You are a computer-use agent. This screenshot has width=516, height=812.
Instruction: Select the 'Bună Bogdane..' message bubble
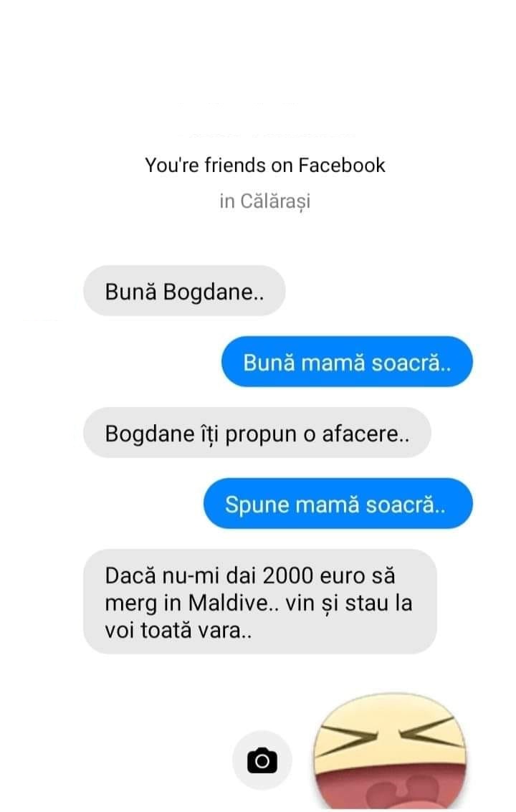tap(184, 291)
